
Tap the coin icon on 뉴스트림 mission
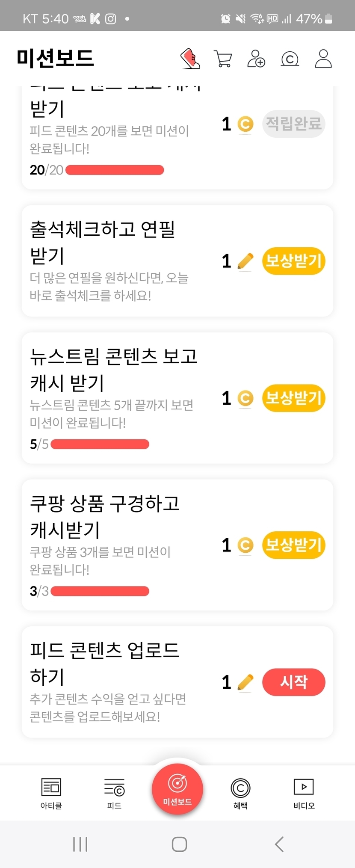click(x=245, y=398)
